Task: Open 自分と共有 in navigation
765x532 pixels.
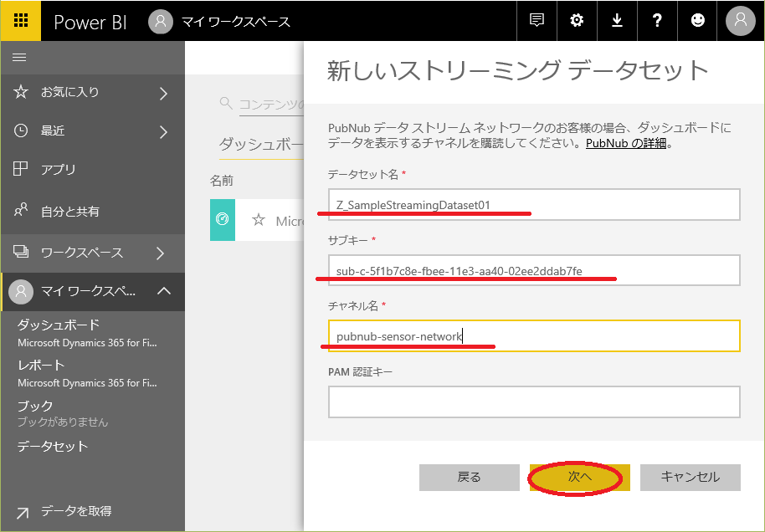Action: pos(70,211)
